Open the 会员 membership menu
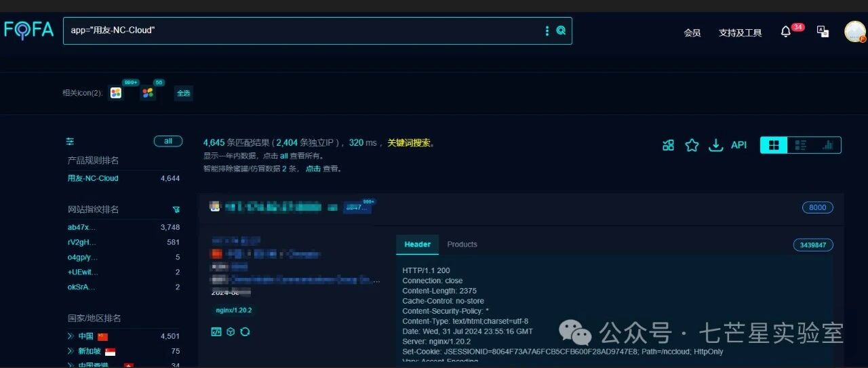The width and height of the screenshot is (868, 368). coord(692,33)
